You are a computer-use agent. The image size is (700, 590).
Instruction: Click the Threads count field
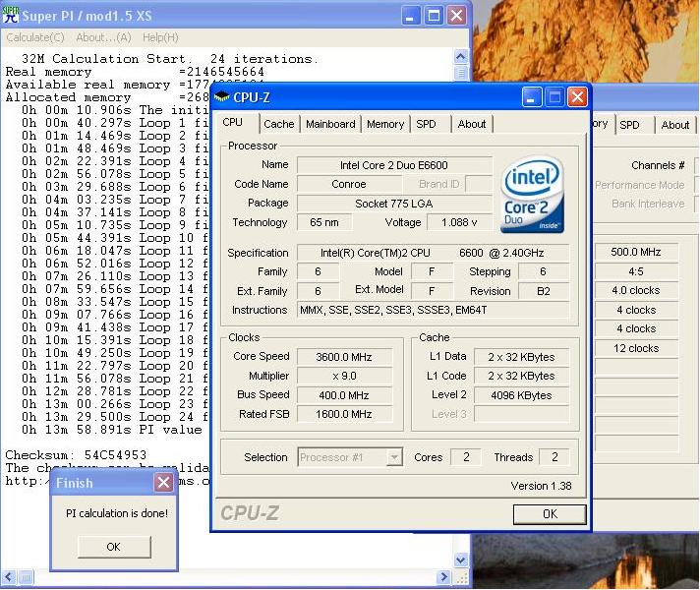[x=554, y=457]
